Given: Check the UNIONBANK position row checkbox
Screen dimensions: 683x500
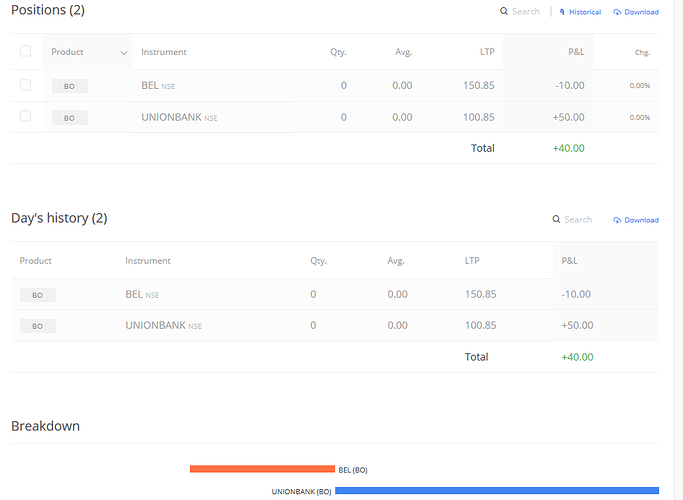Looking at the screenshot, I should coord(26,116).
